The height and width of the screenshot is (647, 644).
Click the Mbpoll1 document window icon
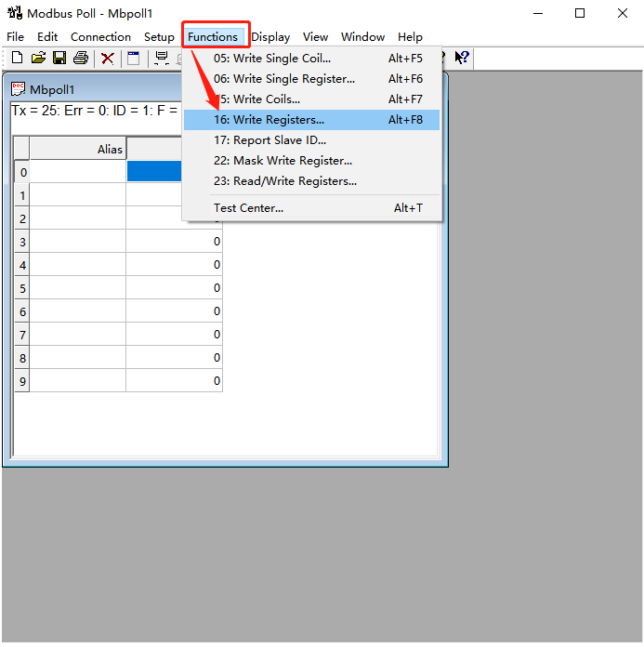[x=19, y=90]
